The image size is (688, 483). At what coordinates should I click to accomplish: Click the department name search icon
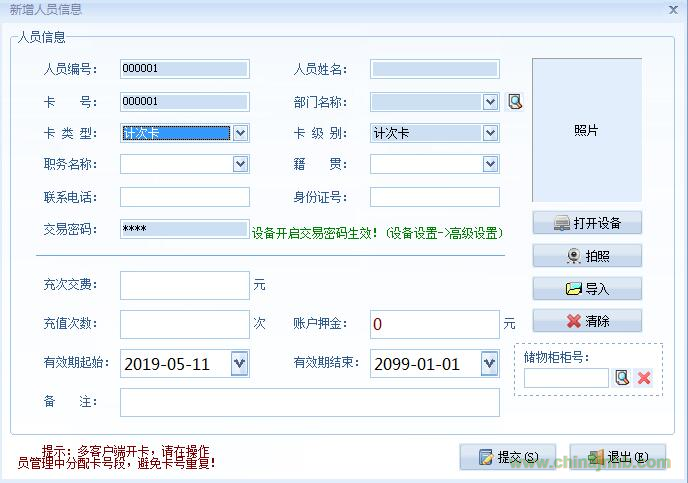tap(515, 101)
